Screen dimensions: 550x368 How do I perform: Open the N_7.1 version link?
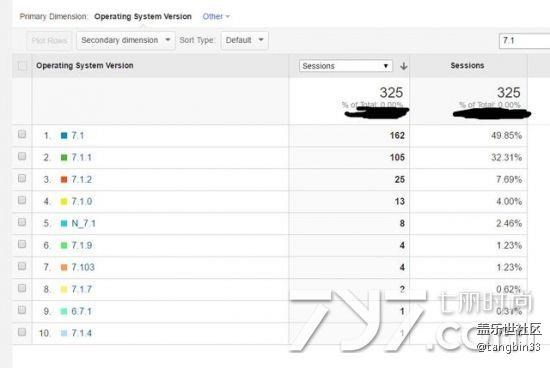coord(83,223)
